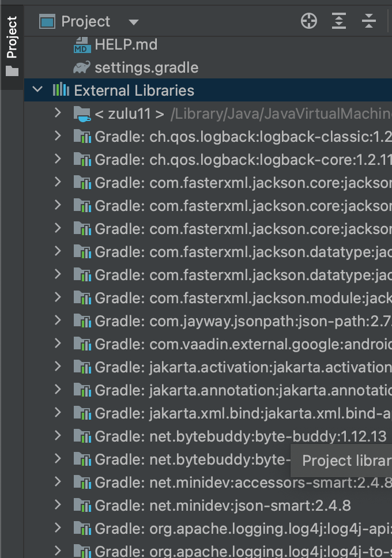The height and width of the screenshot is (558, 392).
Task: Expand the com.jayway.jsonpath json-path chevron
Action: coord(58,321)
